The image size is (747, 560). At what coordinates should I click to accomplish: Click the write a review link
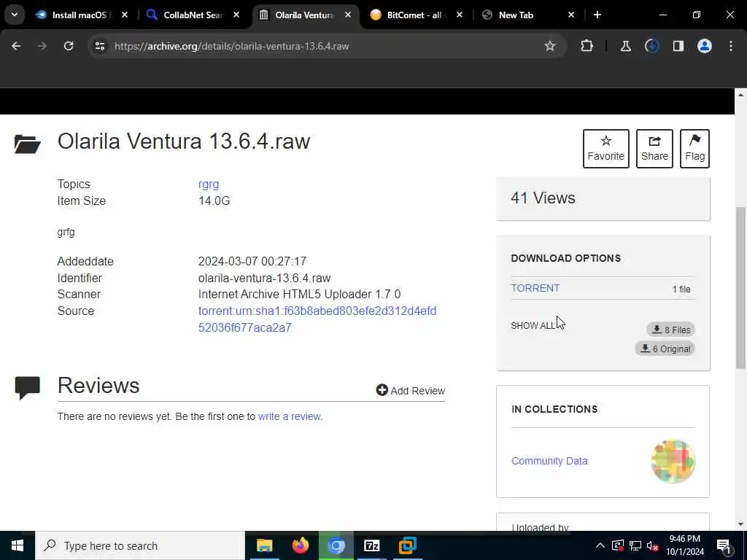(x=289, y=416)
